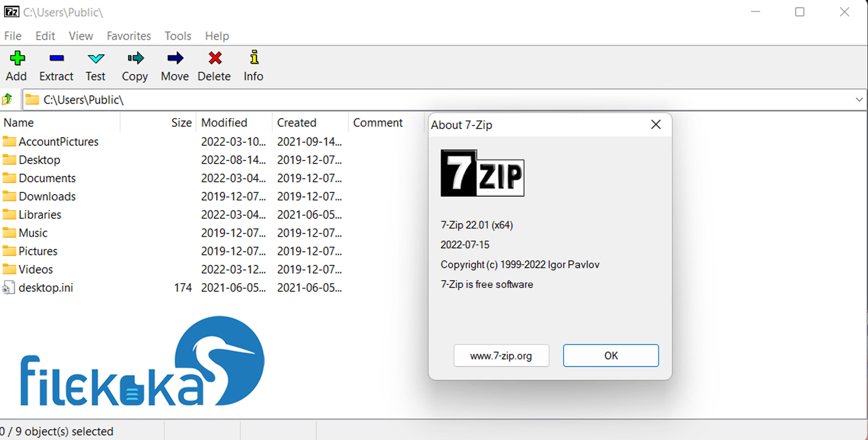
Task: Click the Videos folder icon
Action: (9, 269)
